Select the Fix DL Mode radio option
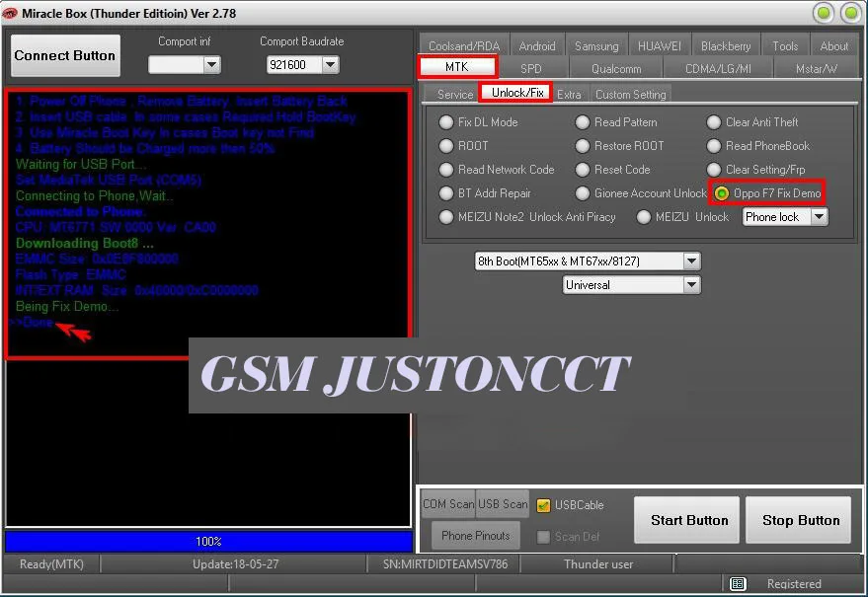Screen dimensions: 868x597 point(446,122)
